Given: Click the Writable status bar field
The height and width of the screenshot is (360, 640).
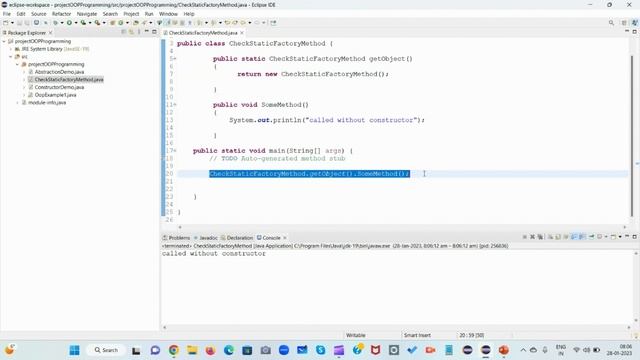Looking at the screenshot, I should [x=356, y=335].
